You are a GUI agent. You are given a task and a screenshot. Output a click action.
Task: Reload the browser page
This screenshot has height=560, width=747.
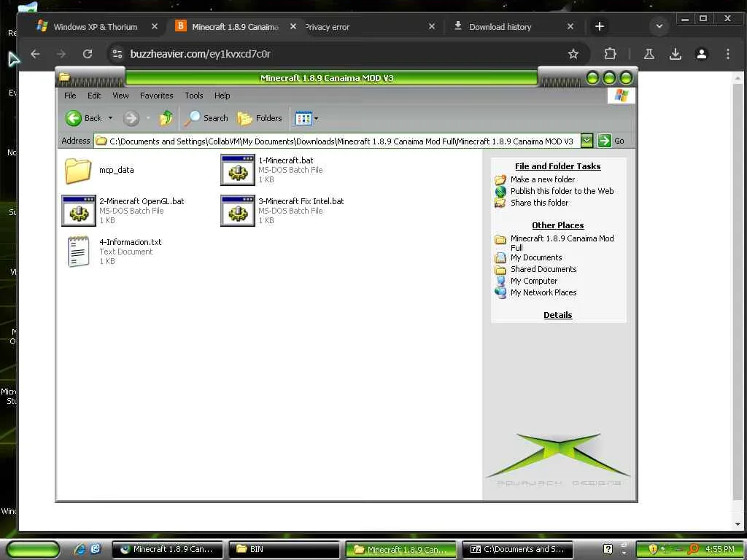click(88, 54)
